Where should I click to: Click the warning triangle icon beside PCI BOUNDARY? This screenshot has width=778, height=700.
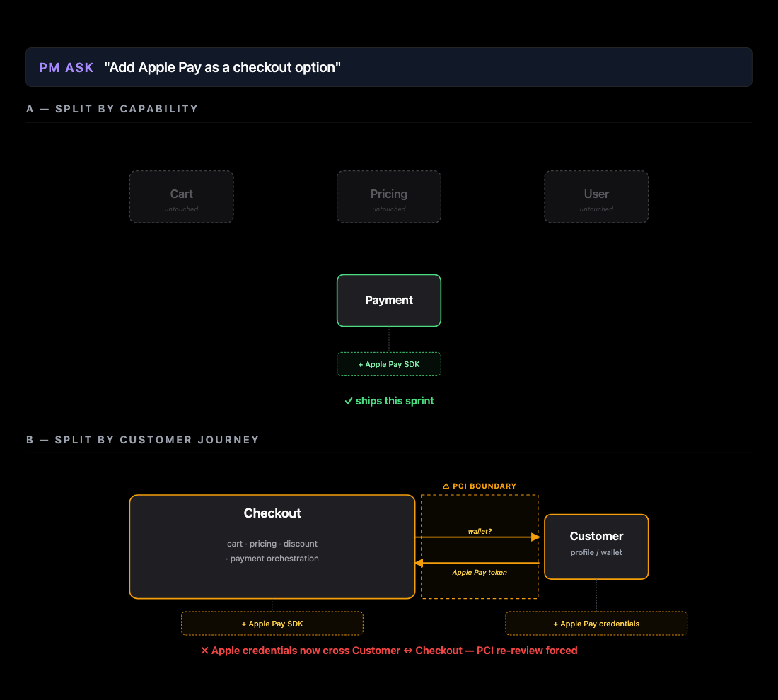(x=446, y=486)
